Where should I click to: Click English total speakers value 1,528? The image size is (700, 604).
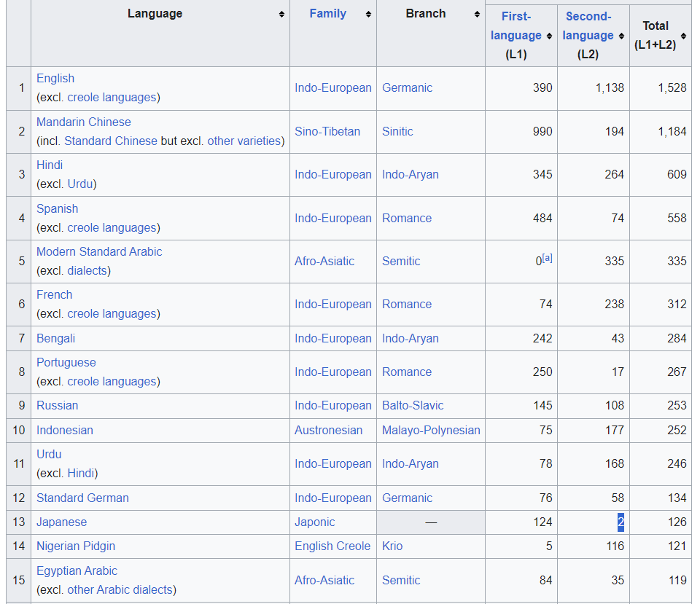[x=672, y=88]
